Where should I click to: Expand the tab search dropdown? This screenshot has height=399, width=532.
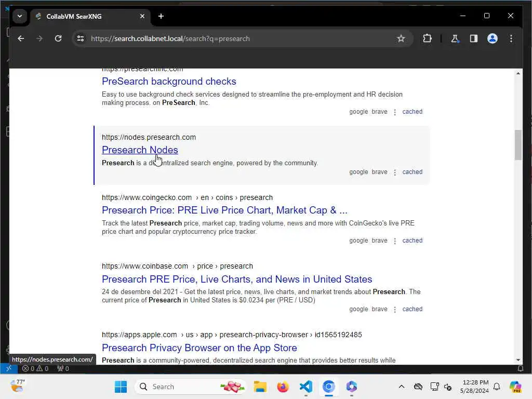click(20, 16)
